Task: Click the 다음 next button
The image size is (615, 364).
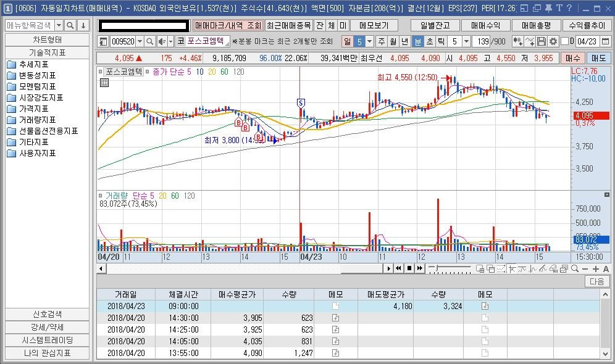Action: click(597, 282)
